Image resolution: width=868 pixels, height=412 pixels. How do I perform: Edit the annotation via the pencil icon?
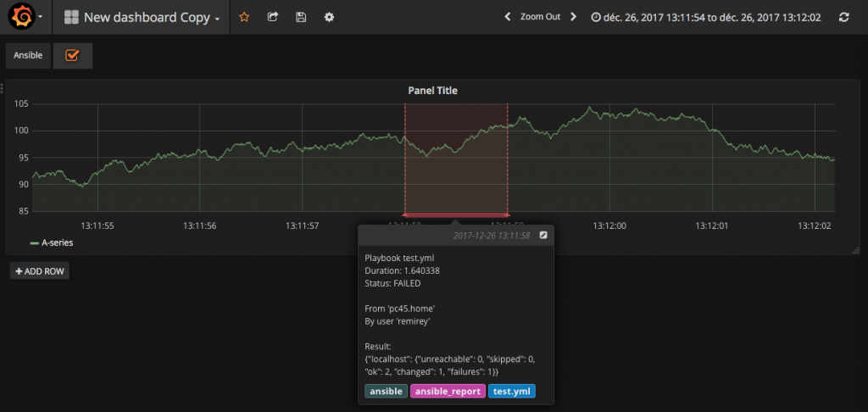(x=543, y=235)
